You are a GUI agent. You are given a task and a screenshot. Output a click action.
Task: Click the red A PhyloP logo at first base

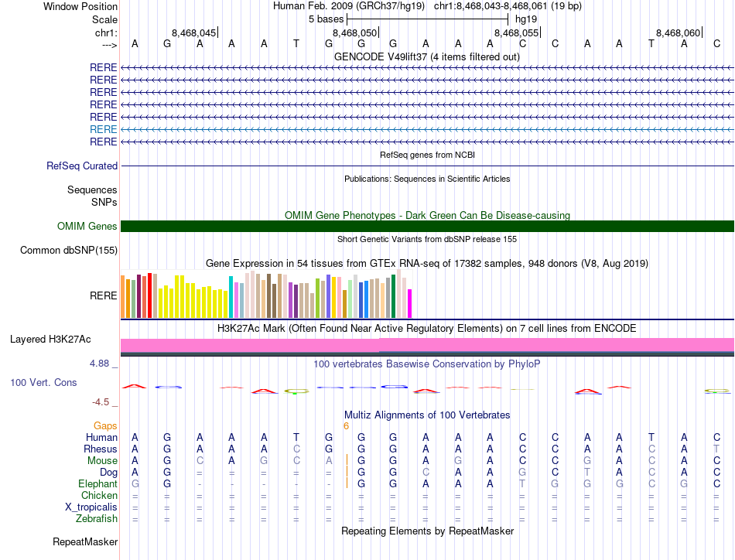[x=135, y=387]
